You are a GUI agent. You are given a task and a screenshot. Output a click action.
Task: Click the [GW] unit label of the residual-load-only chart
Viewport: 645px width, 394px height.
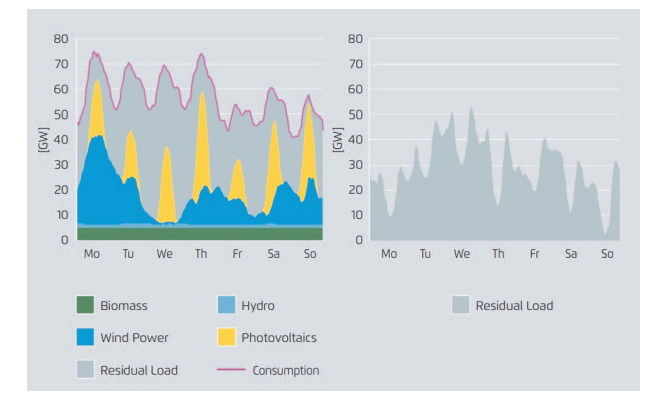(338, 140)
